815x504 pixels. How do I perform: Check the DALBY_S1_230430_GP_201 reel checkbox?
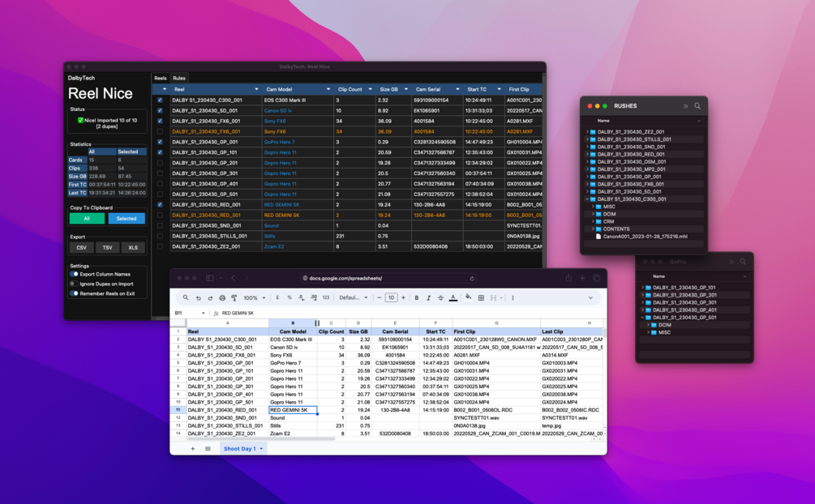160,163
